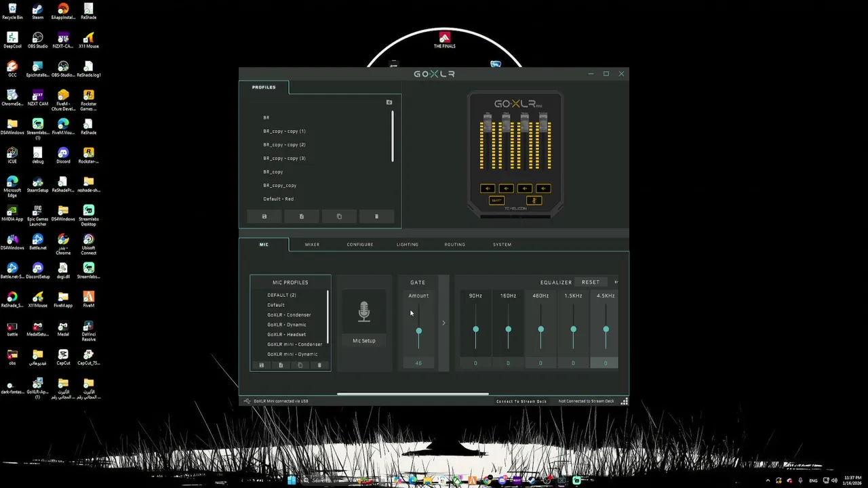Open Epic Games Launcher desktop shortcut
This screenshot has width=868, height=488.
click(x=38, y=215)
